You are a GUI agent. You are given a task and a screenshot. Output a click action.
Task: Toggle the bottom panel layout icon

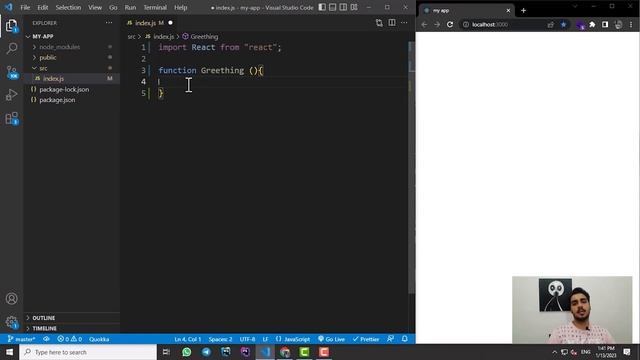click(333, 7)
